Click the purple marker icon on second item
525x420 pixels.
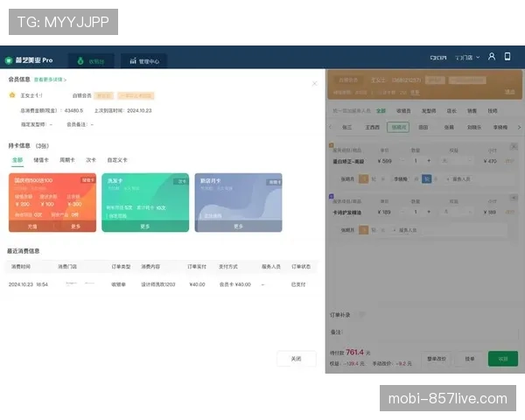point(331,196)
